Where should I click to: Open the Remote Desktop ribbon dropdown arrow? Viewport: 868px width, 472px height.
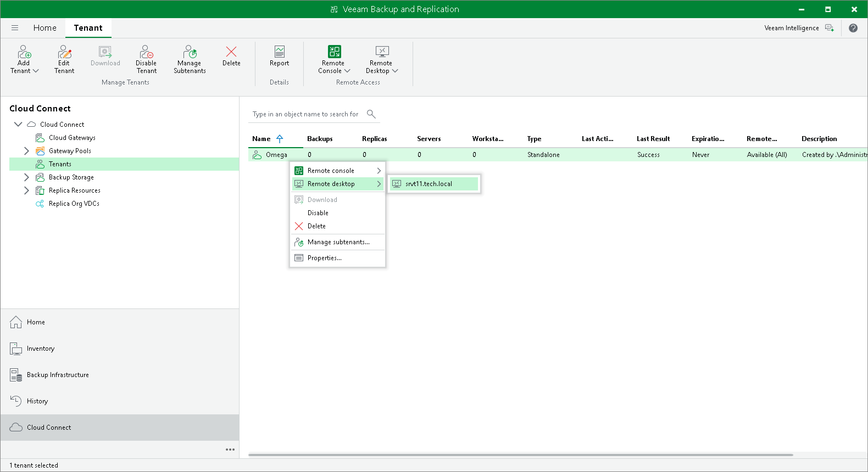395,71
